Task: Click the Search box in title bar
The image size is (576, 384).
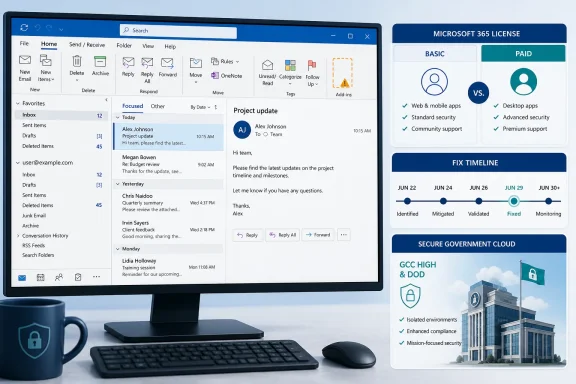Action: (178, 31)
